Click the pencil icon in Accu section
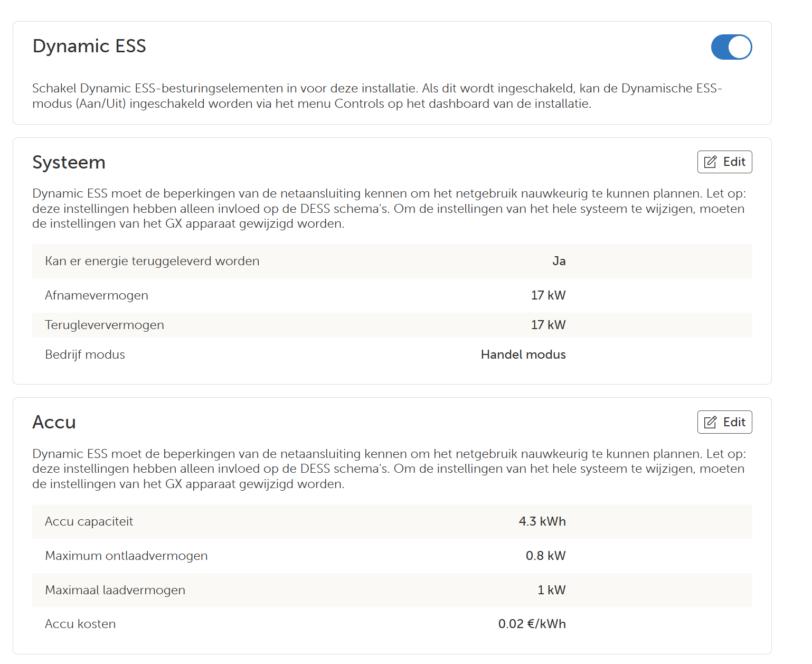 pyautogui.click(x=711, y=422)
